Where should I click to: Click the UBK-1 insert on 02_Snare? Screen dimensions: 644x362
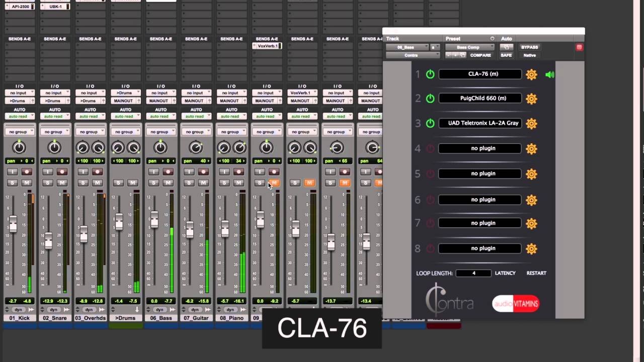(55, 7)
